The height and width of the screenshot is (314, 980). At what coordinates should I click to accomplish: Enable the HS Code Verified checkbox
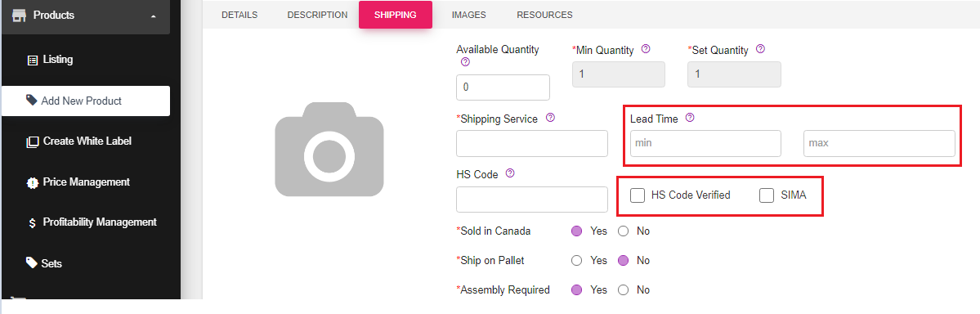pyautogui.click(x=638, y=195)
